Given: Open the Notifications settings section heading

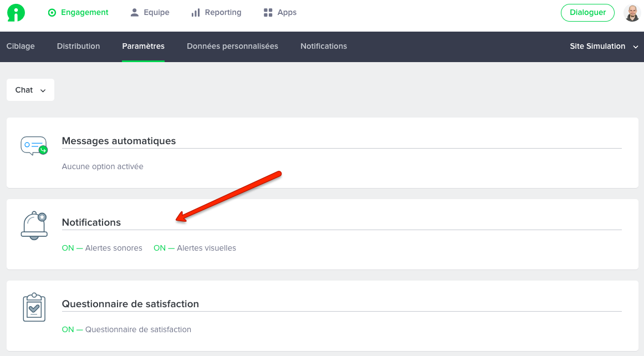Looking at the screenshot, I should coord(91,222).
